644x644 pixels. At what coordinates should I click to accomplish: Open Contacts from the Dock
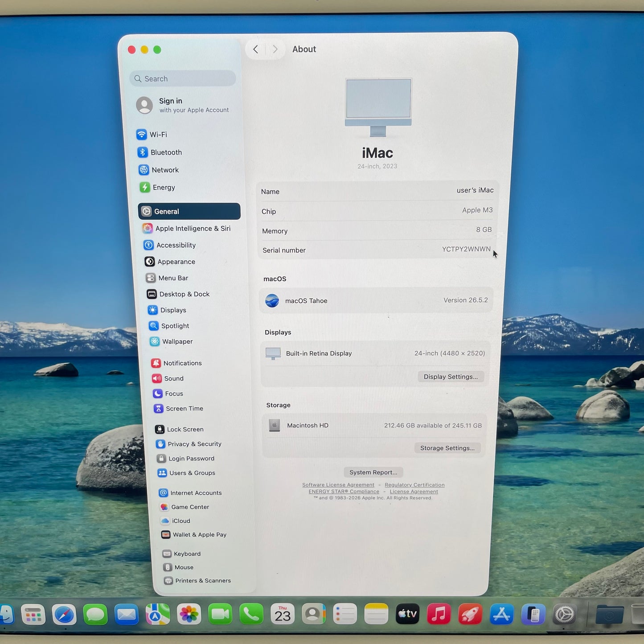(x=314, y=615)
